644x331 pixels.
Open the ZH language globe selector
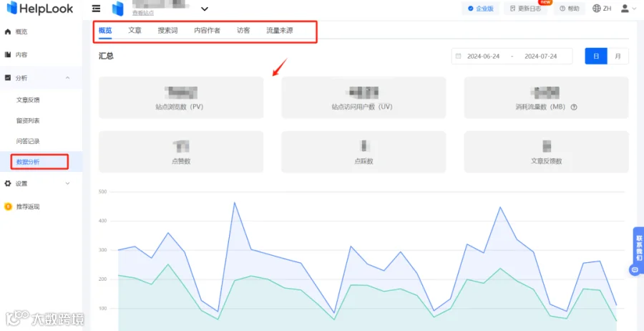pyautogui.click(x=602, y=8)
